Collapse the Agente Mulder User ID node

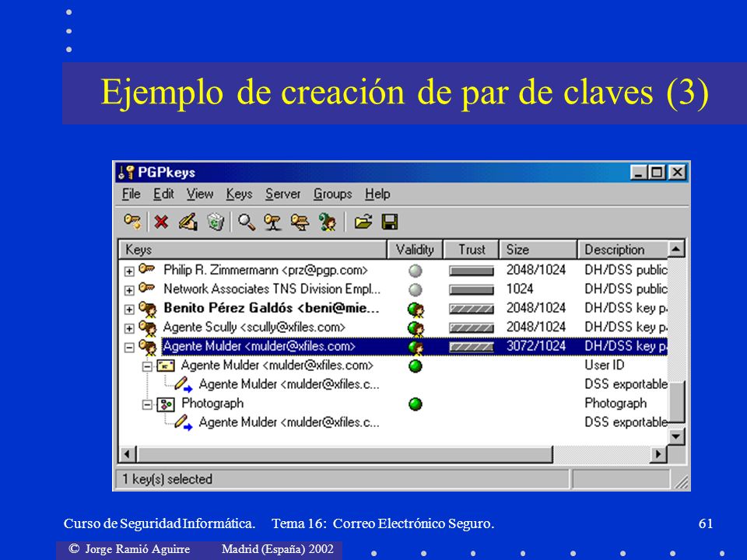tap(148, 366)
